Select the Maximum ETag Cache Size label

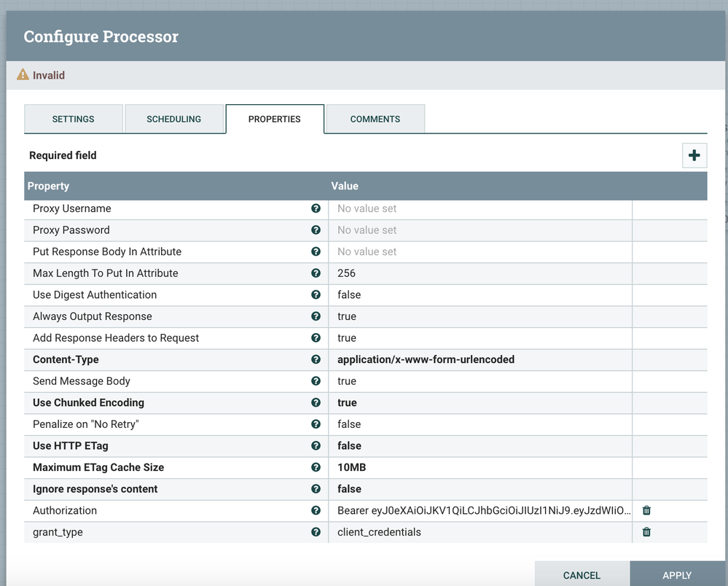point(98,468)
